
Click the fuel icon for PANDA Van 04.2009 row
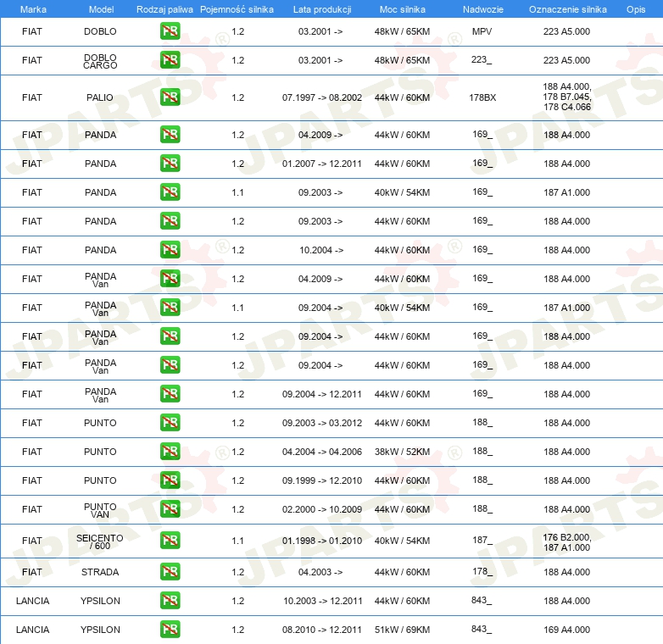pos(170,279)
